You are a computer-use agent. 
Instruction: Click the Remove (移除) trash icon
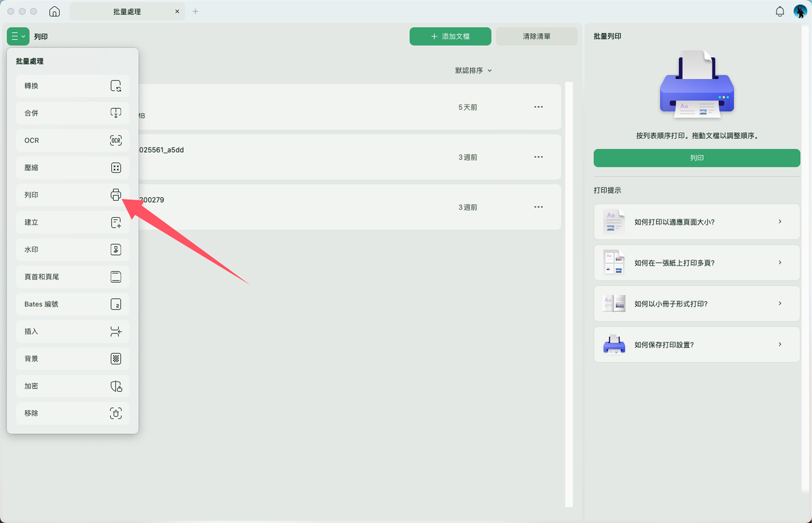point(116,413)
